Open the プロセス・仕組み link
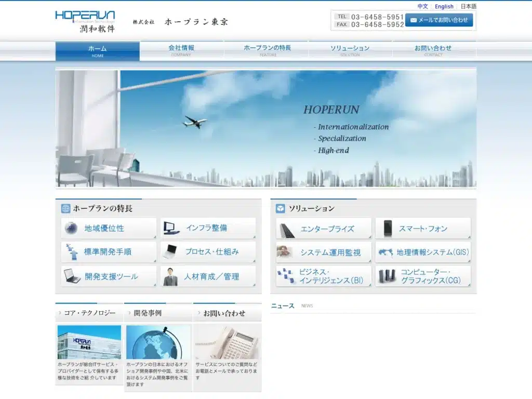Screen dimensions: 532x399 click(x=208, y=252)
